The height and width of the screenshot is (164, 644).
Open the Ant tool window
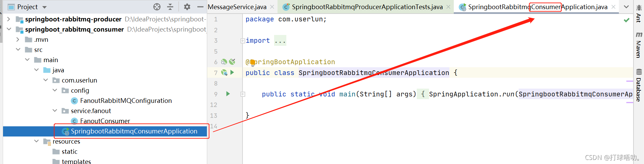(639, 14)
